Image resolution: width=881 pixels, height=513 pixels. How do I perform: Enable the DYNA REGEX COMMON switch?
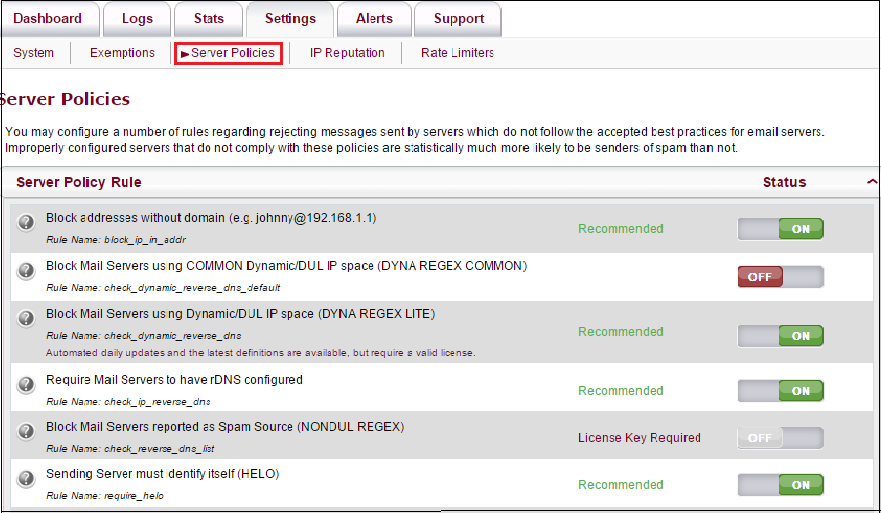780,277
